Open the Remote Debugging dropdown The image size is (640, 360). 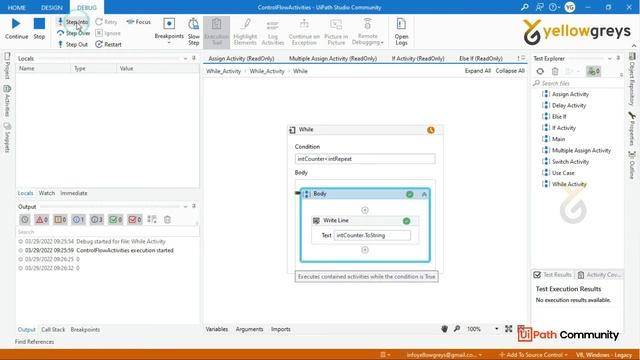click(x=367, y=31)
